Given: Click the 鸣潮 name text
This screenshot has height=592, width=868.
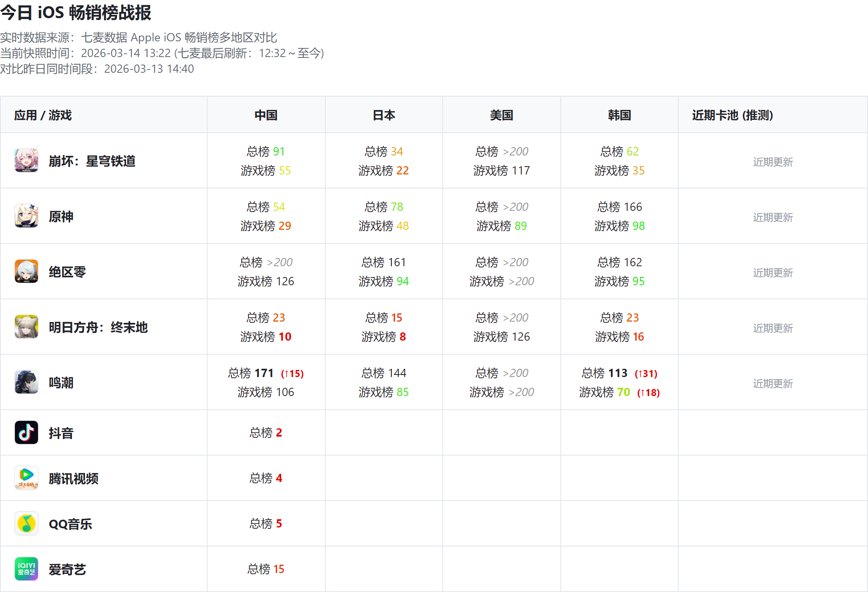Looking at the screenshot, I should point(61,382).
